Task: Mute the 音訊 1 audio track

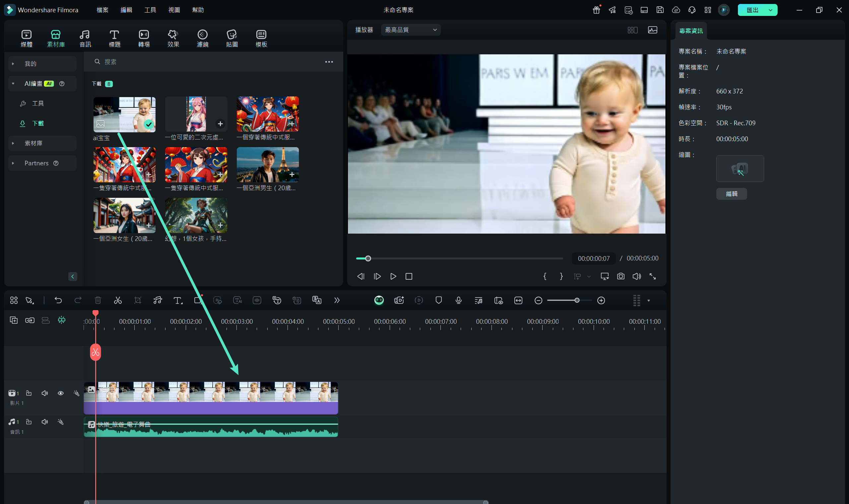Action: click(44, 422)
